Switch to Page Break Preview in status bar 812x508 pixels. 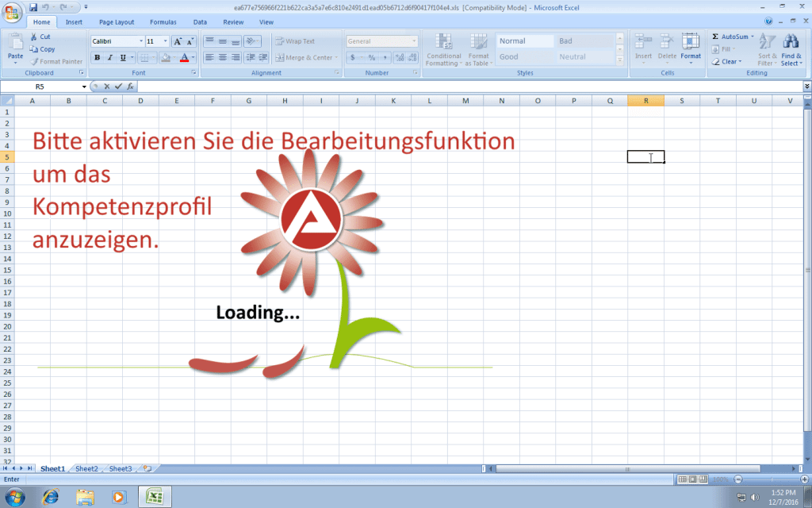pyautogui.click(x=703, y=479)
